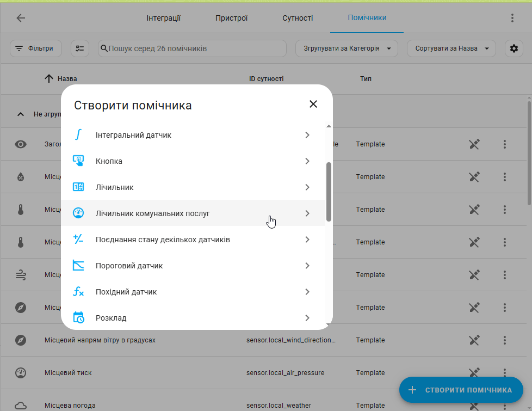
Task: Click the Похідний датчик icon
Action: [x=78, y=291]
